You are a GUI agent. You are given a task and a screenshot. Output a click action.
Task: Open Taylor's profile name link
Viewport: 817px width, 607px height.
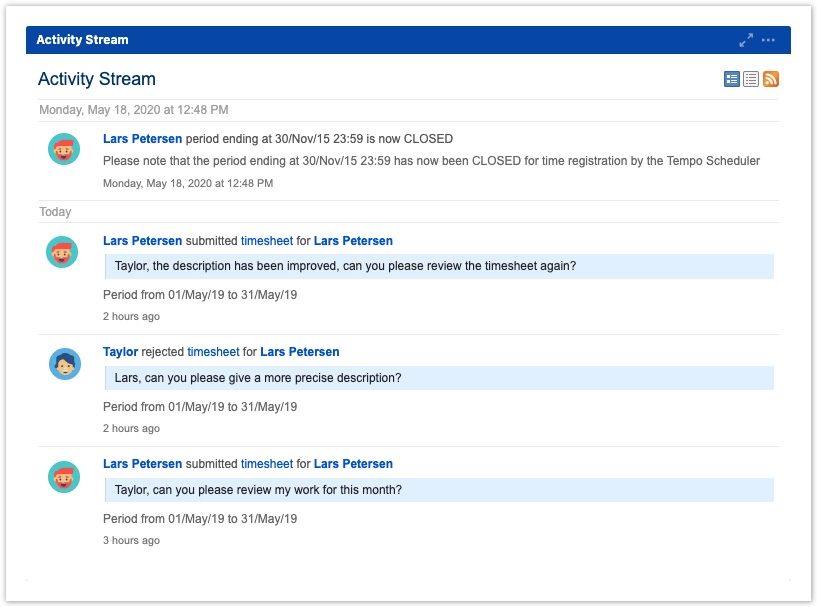point(120,352)
